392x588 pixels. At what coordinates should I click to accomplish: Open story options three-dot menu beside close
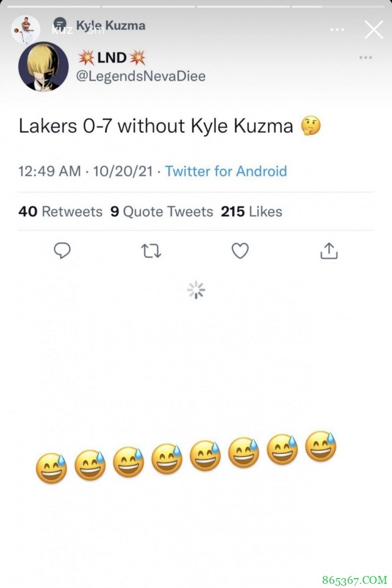pos(337,30)
